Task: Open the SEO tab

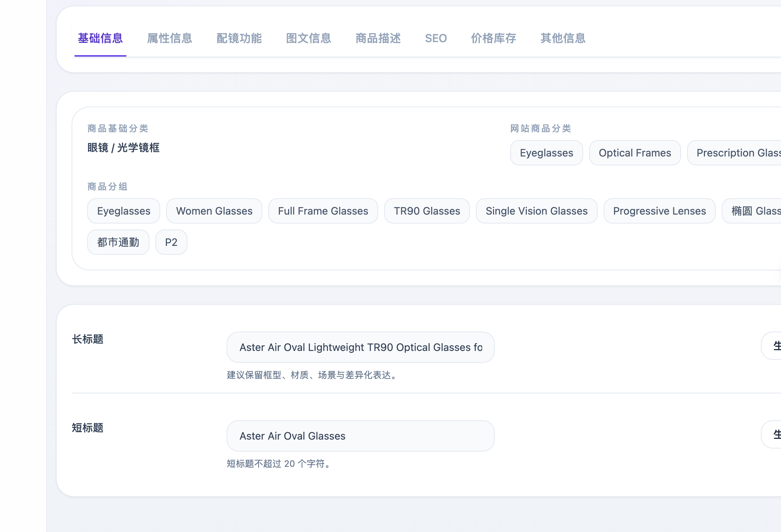Action: (436, 38)
